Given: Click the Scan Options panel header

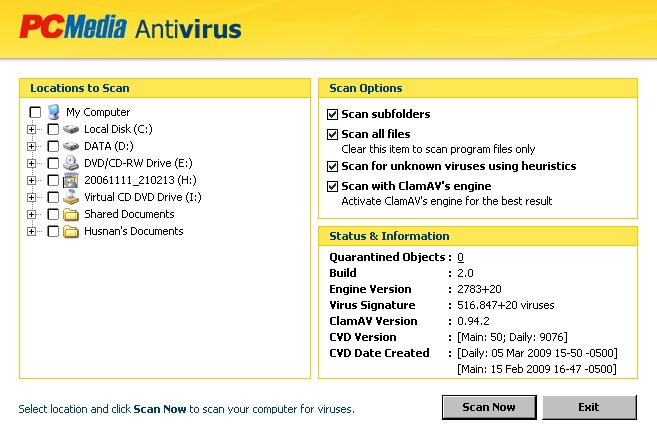Looking at the screenshot, I should (x=478, y=88).
